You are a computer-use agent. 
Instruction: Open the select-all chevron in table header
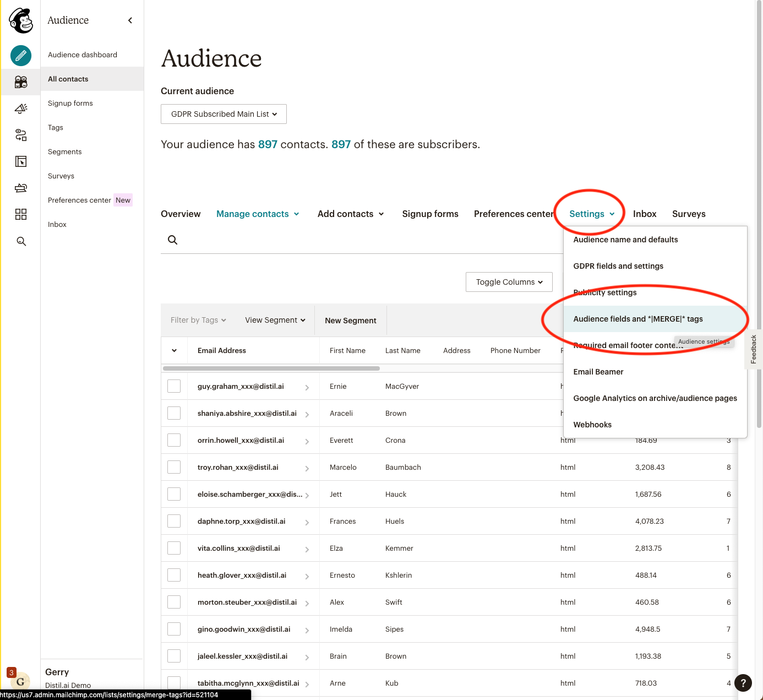174,350
